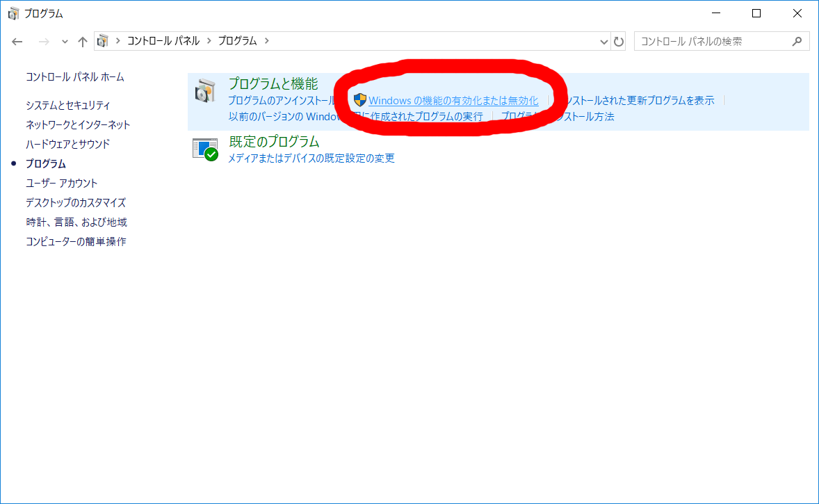Open システムとセキュリティ in the sidebar
The height and width of the screenshot is (504, 819).
(x=67, y=105)
